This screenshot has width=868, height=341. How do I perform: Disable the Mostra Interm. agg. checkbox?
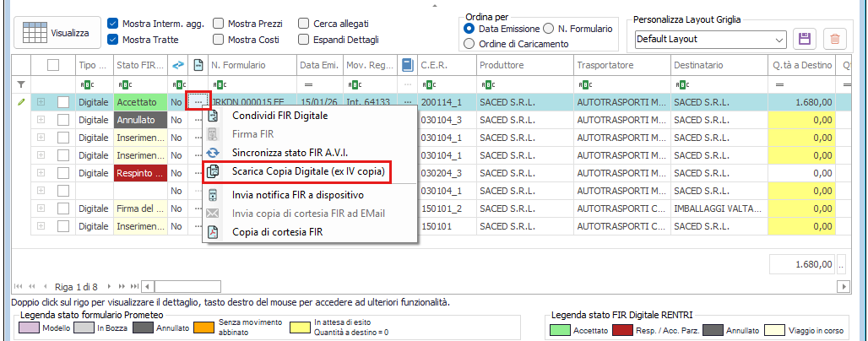pos(114,24)
